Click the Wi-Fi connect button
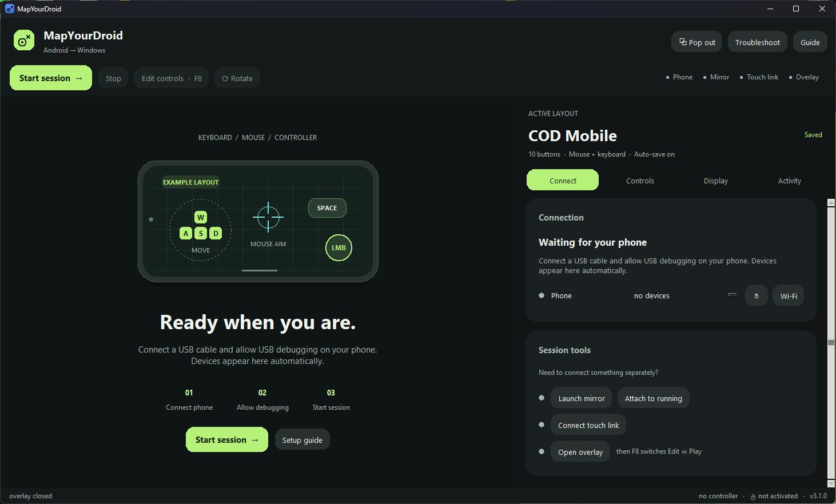This screenshot has width=836, height=504. [789, 295]
